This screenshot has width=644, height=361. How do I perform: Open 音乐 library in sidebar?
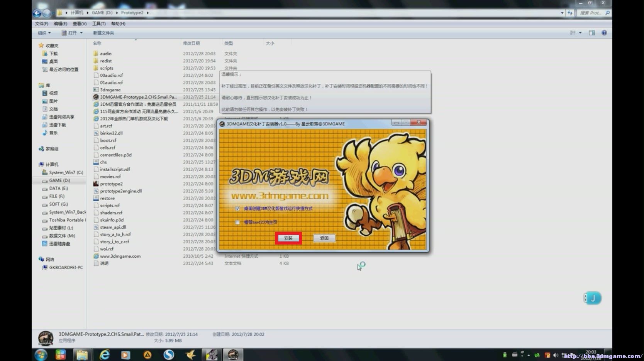click(x=53, y=133)
